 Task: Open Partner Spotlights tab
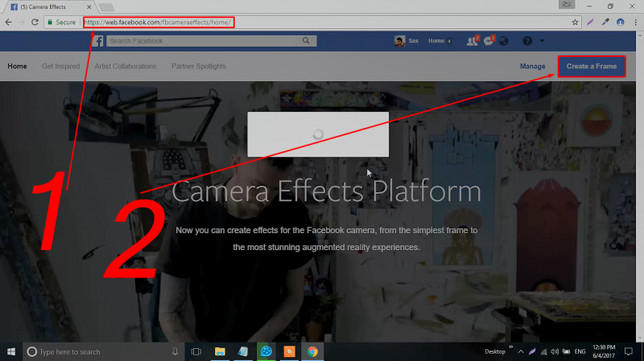point(199,66)
